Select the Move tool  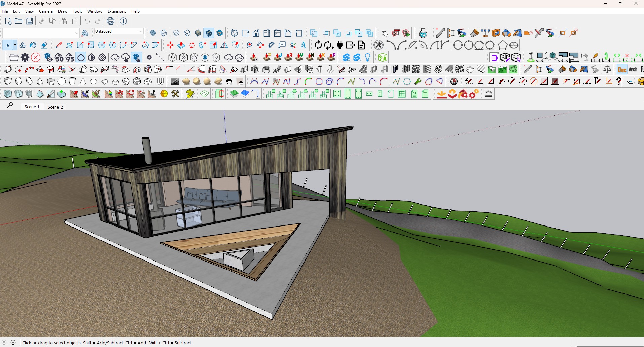[x=170, y=45]
